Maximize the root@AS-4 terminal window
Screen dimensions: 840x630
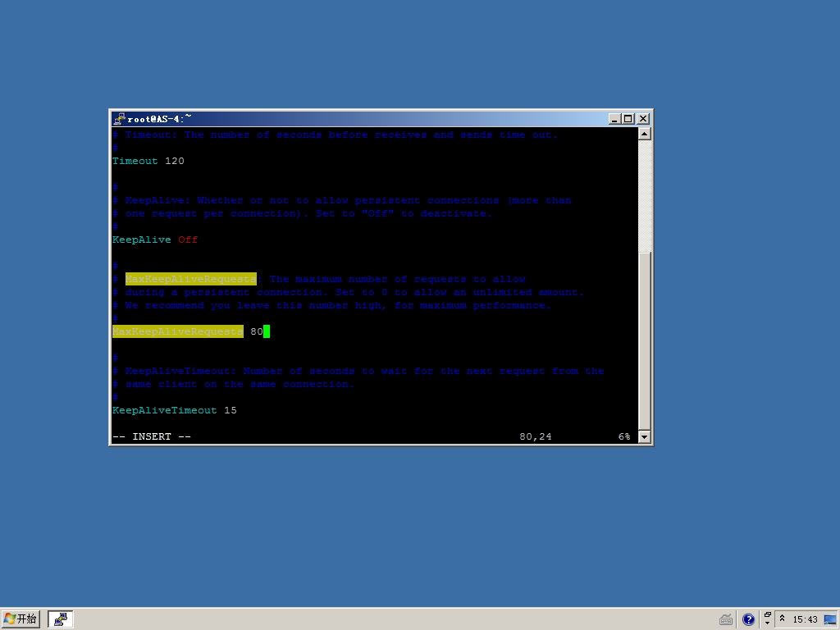[628, 119]
